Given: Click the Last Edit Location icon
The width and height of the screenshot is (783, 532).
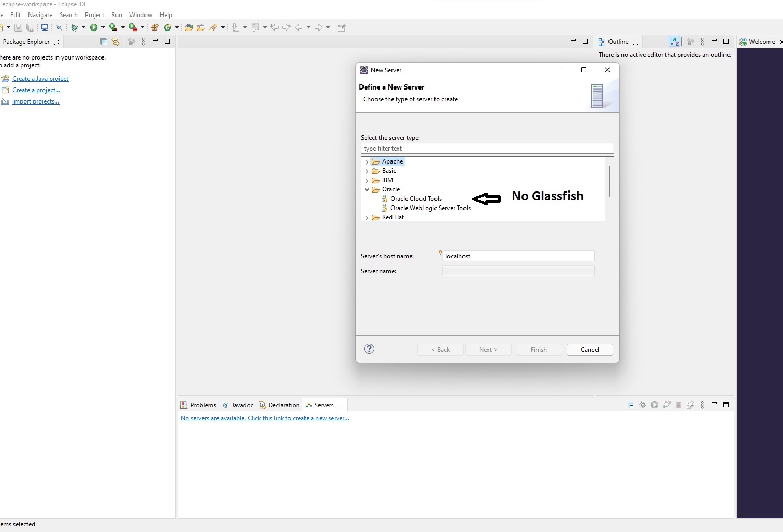Looking at the screenshot, I should [274, 27].
